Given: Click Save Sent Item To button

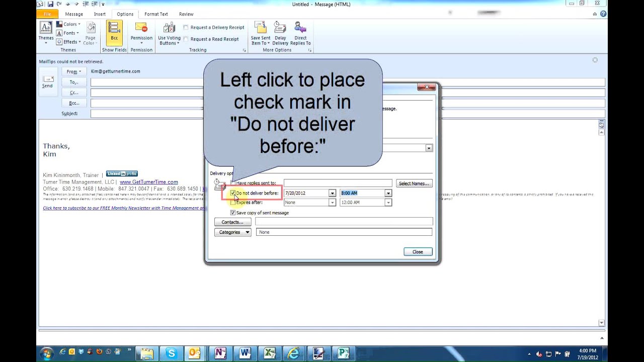Looking at the screenshot, I should click(260, 33).
